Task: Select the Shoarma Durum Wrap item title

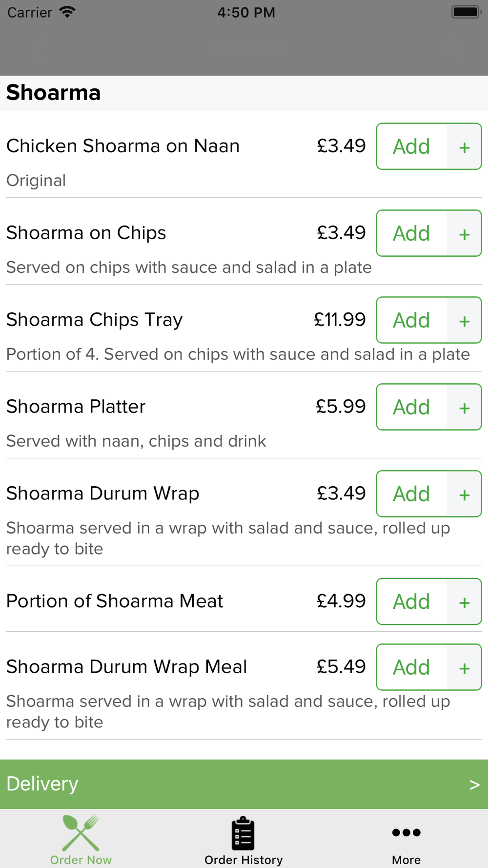Action: [x=102, y=494]
